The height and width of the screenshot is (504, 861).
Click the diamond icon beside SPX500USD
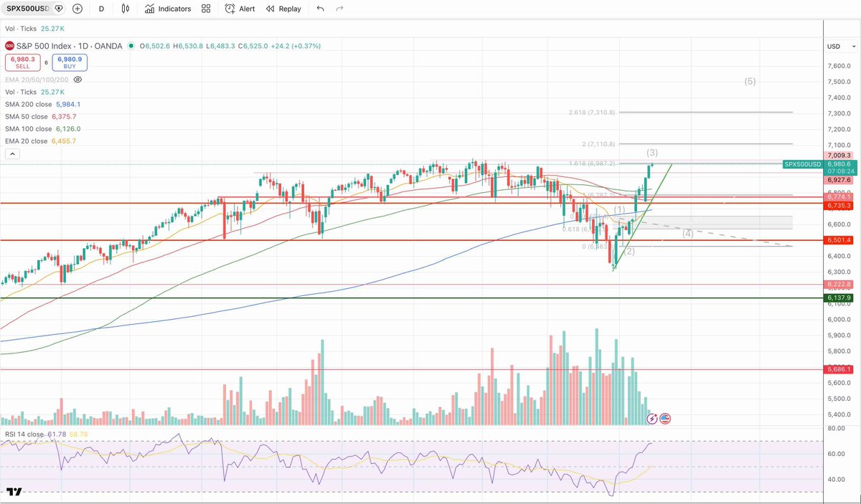pos(58,9)
